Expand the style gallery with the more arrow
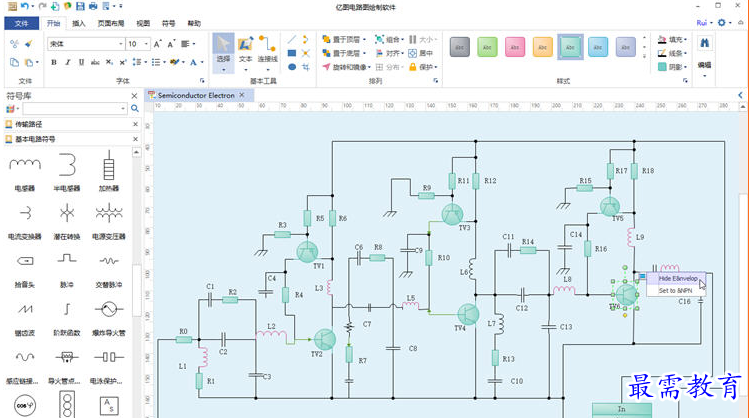 [644, 56]
